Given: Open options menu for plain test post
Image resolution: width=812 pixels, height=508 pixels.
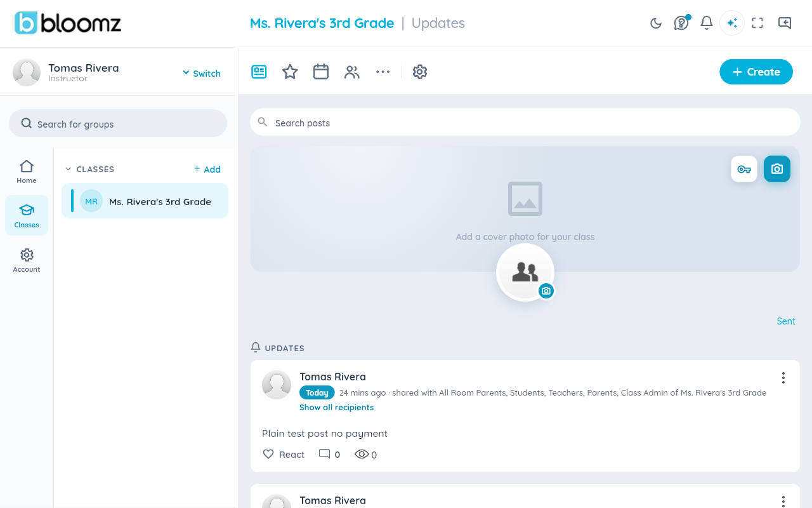Looking at the screenshot, I should pyautogui.click(x=783, y=378).
